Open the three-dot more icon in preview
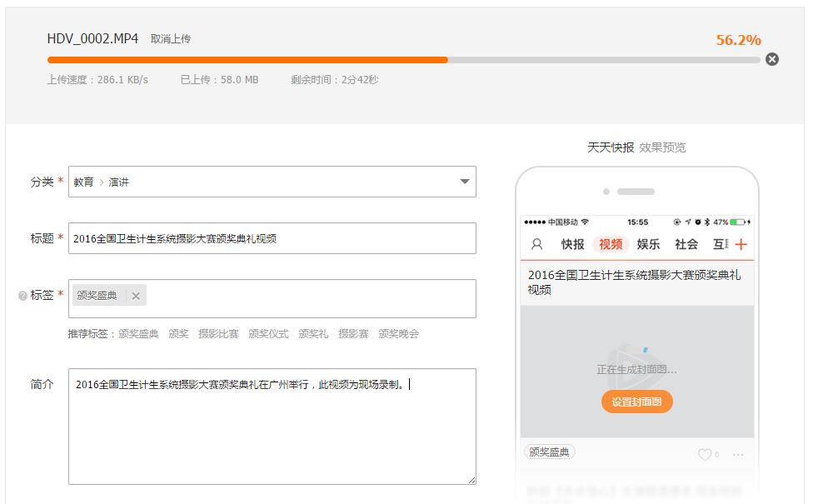The image size is (813, 504). pyautogui.click(x=738, y=454)
